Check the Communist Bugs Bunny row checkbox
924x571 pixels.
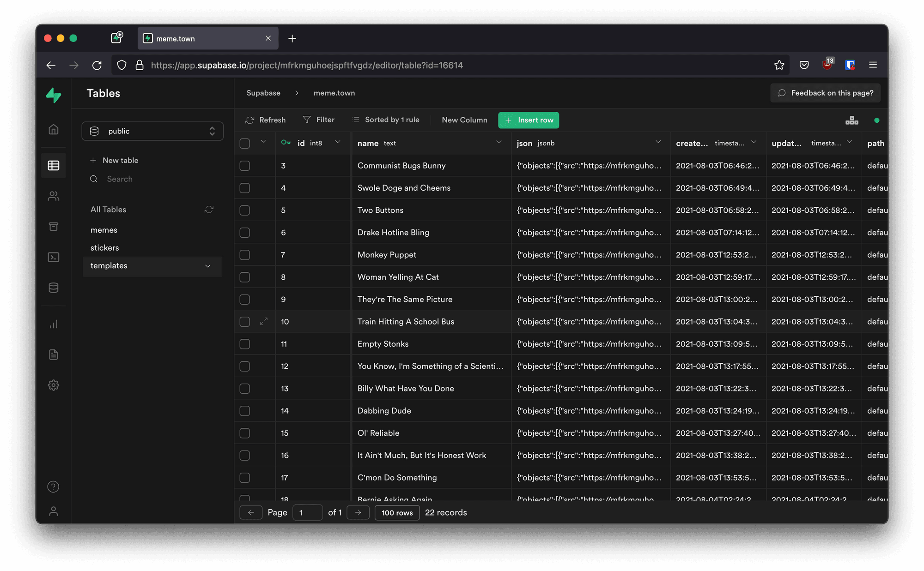(x=245, y=166)
